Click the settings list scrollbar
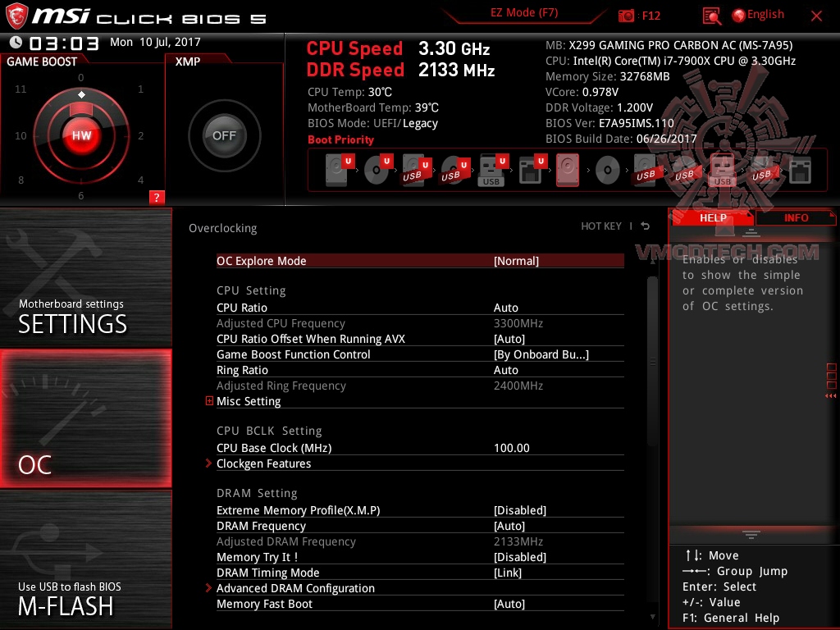Viewport: 840px width, 630px height. [x=652, y=361]
